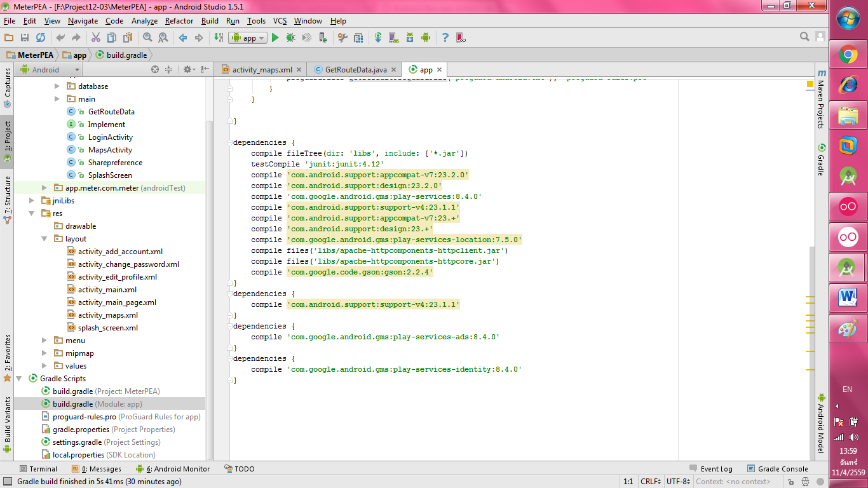Image resolution: width=868 pixels, height=488 pixels.
Task: Toggle the Android Model side panel
Action: click(x=821, y=422)
